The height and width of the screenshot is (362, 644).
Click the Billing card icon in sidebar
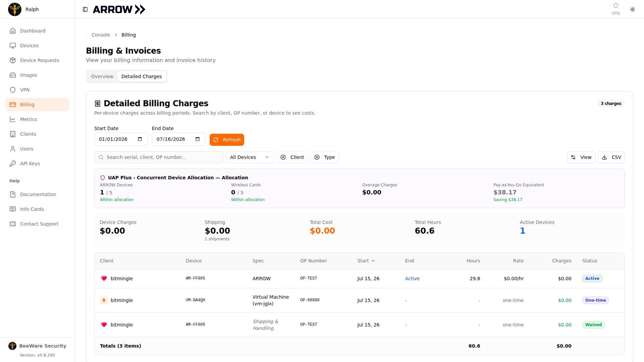[x=13, y=105]
